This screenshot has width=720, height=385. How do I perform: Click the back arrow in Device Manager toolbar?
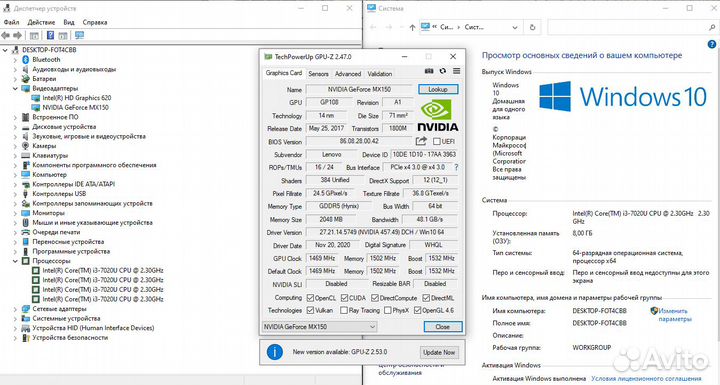click(x=6, y=35)
